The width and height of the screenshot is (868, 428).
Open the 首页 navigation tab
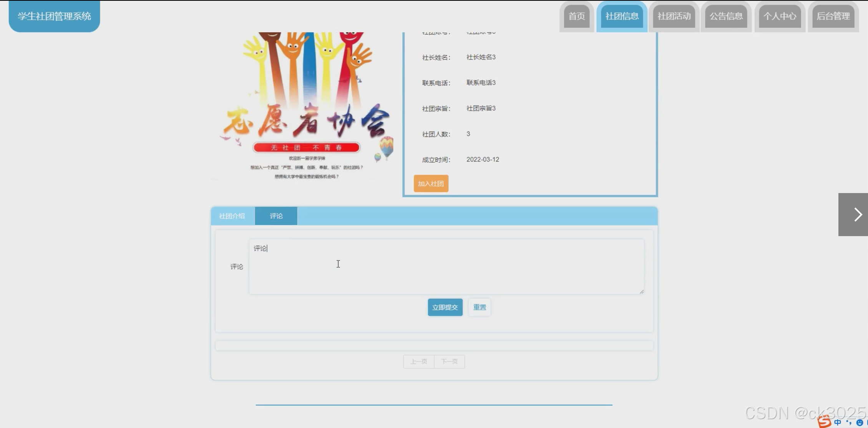pos(576,16)
